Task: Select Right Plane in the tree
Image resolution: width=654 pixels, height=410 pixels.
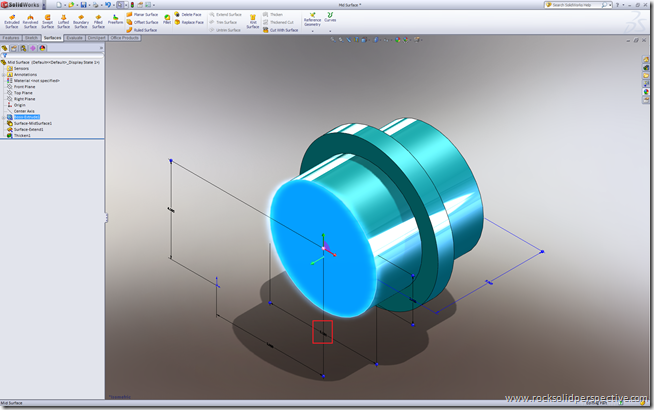Action: (21, 99)
